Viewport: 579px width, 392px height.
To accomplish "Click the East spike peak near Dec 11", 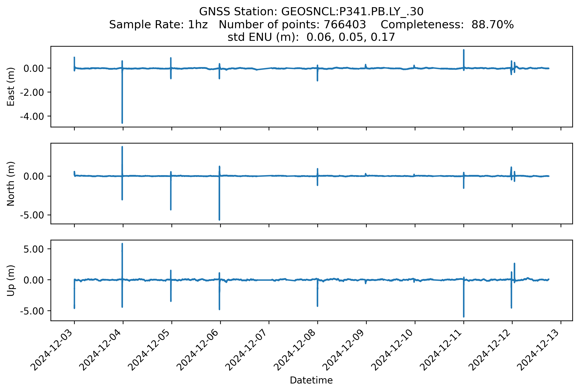I will coord(464,50).
